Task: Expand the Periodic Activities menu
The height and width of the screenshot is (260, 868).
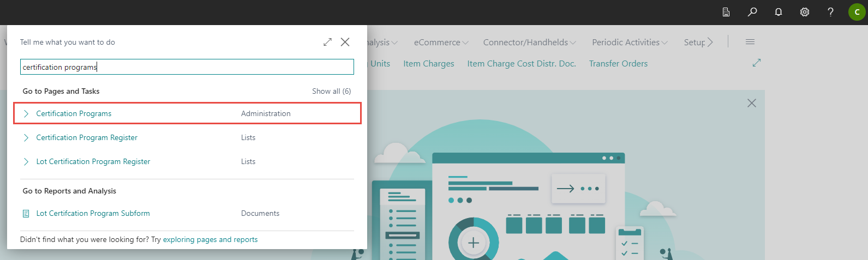Action: (630, 43)
